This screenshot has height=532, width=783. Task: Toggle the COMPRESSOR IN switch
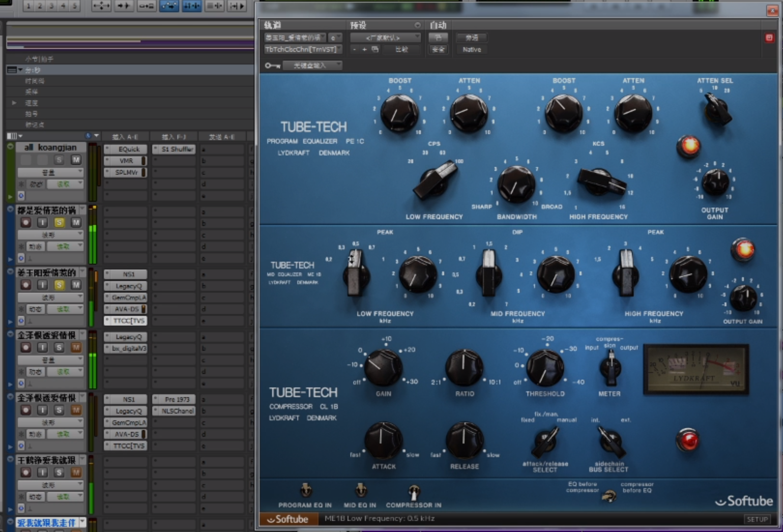tap(414, 492)
